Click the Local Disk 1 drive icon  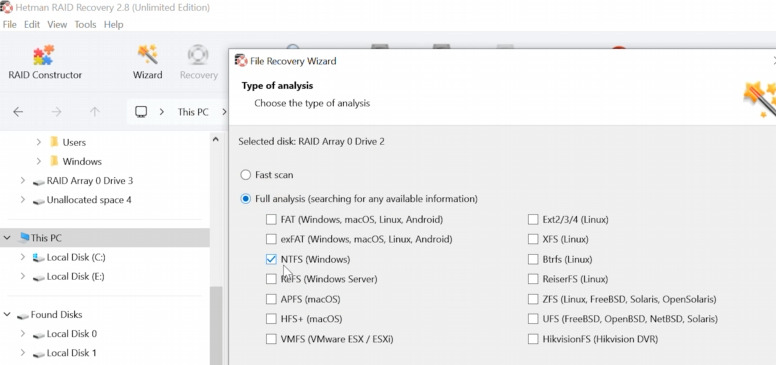point(39,354)
